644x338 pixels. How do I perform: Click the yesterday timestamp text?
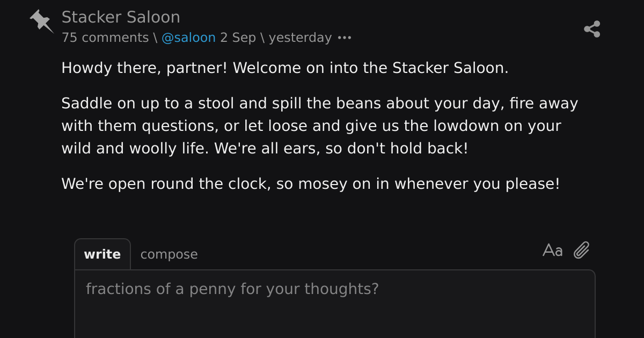300,38
